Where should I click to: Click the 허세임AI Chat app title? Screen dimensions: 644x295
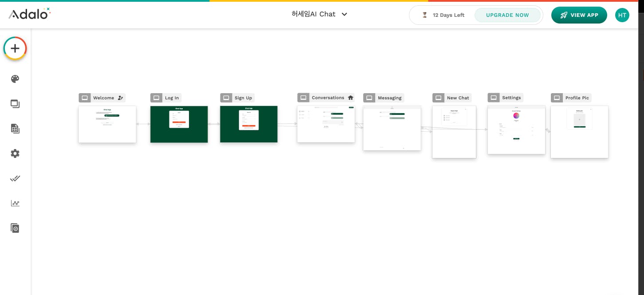314,14
